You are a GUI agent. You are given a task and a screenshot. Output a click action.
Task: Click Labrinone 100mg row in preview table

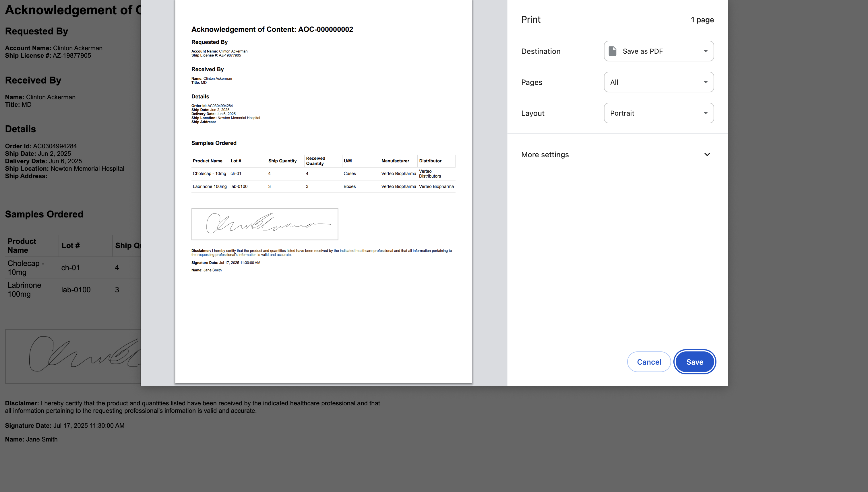tap(210, 186)
